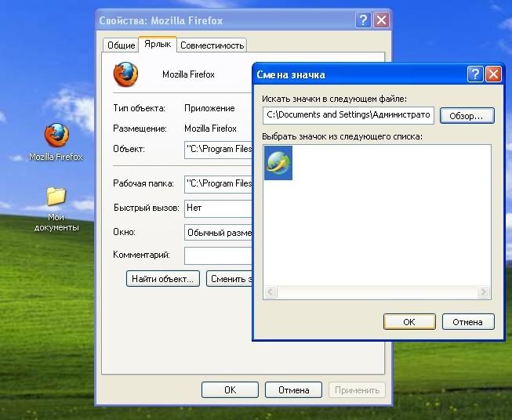The height and width of the screenshot is (420, 512).
Task: Click the Mozilla Firefox name in Properties
Action: coord(188,74)
